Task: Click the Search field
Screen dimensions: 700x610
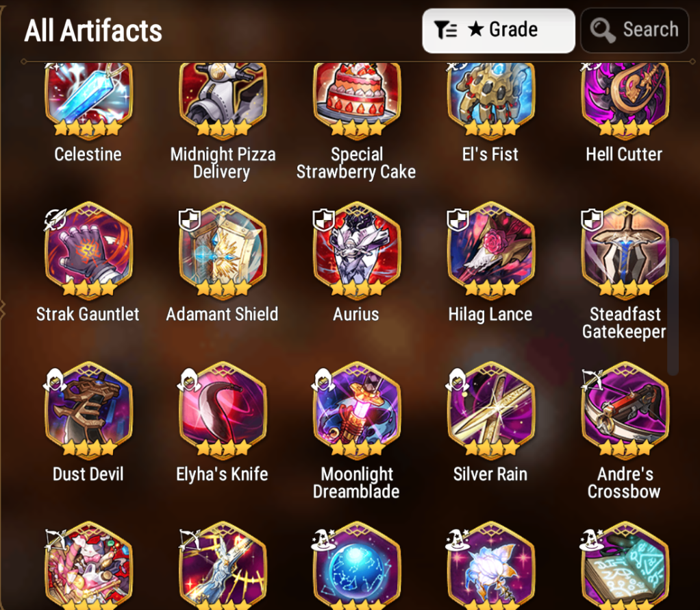Action: tap(634, 30)
